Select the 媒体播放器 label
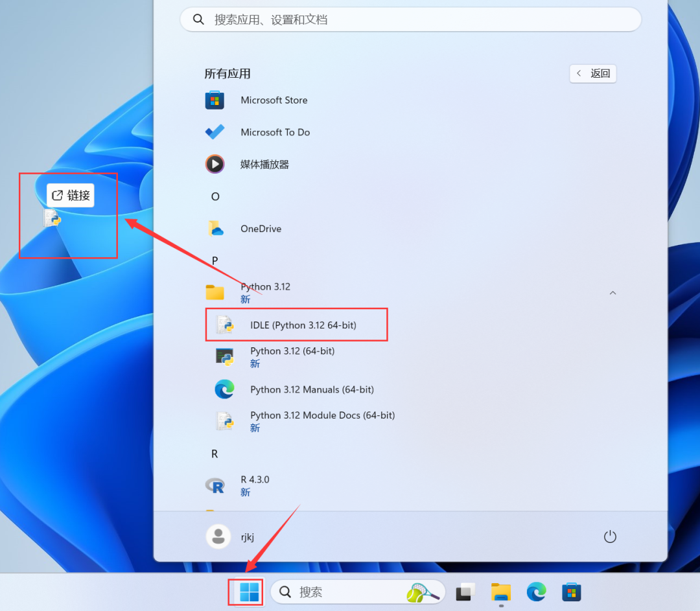Image resolution: width=700 pixels, height=611 pixels. pos(264,164)
